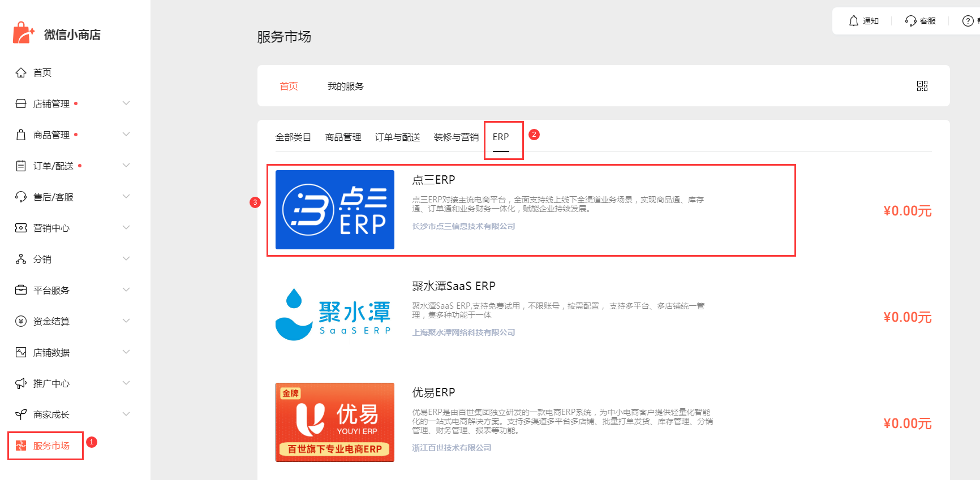Switch to the 首页 tab in service market
The image size is (980, 480).
289,86
